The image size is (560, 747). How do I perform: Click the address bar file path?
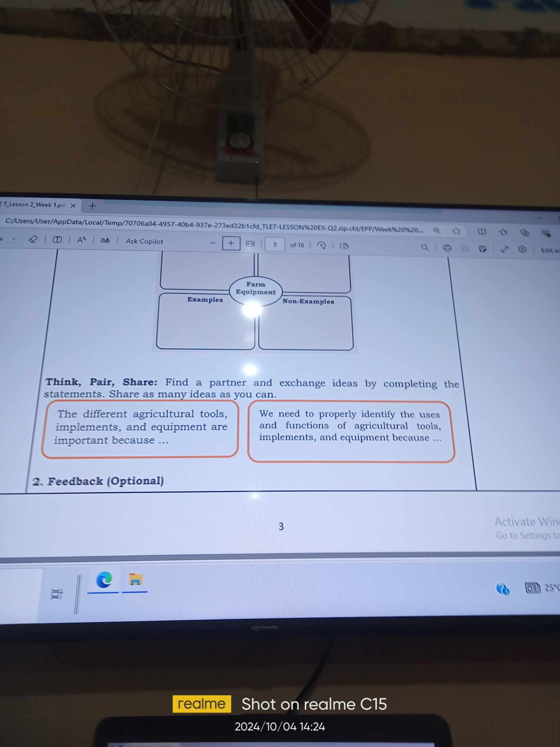pyautogui.click(x=214, y=225)
